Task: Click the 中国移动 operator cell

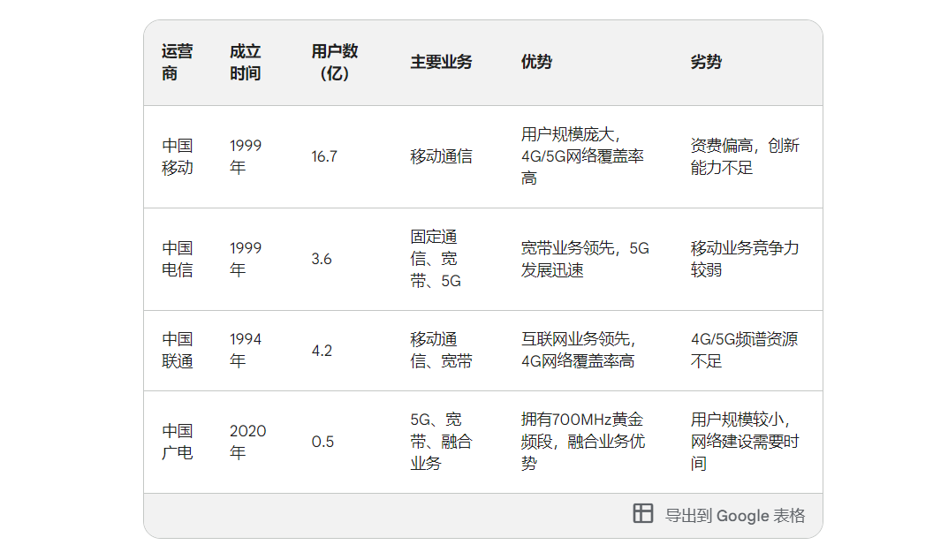Action: click(178, 156)
